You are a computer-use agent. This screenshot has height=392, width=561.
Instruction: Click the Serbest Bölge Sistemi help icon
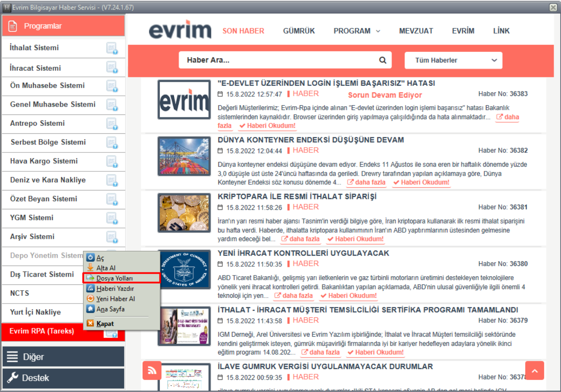(112, 142)
